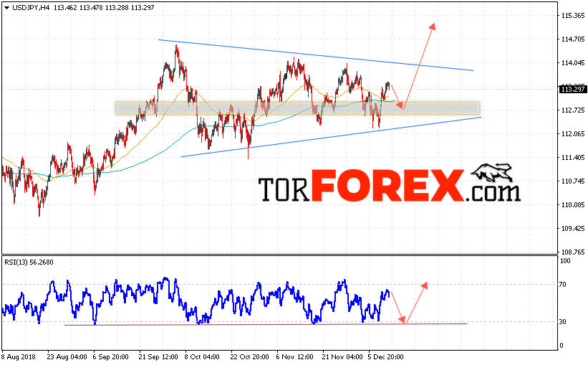Select the RSI 100 scale label
Image resolution: width=588 pixels, height=365 pixels.
[564, 260]
